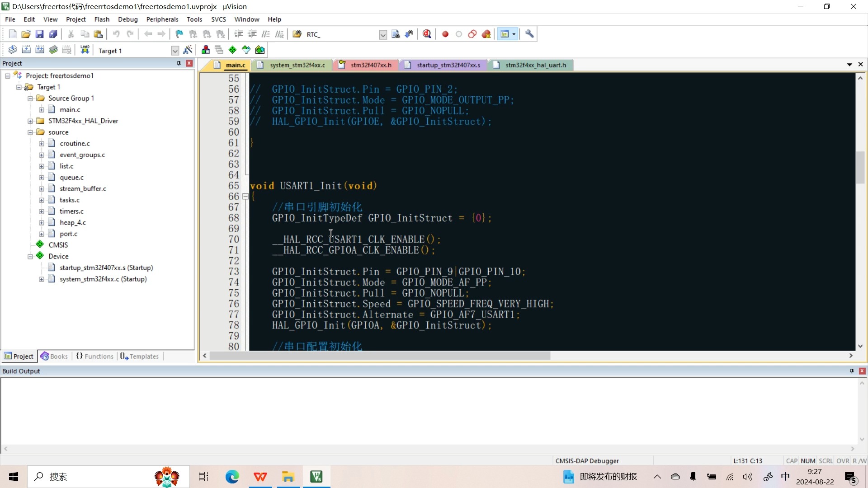Start the debug session icon
This screenshot has width=868, height=488.
click(427, 34)
